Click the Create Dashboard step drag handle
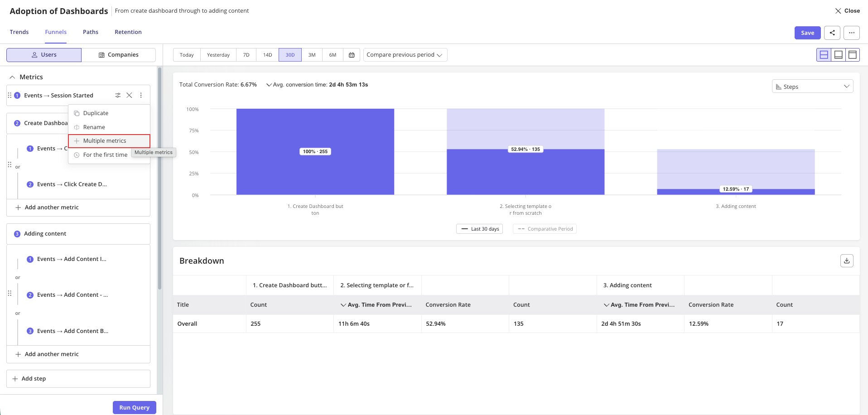 (x=10, y=164)
